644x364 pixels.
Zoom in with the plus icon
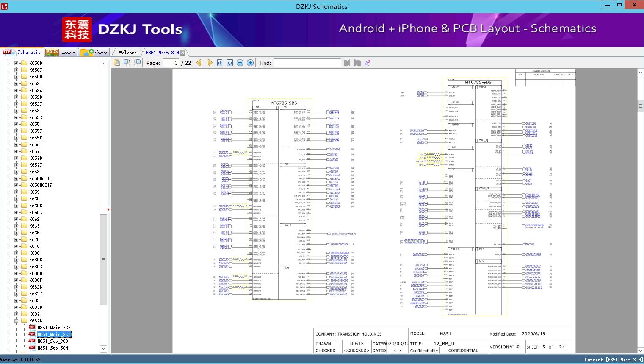(x=250, y=63)
